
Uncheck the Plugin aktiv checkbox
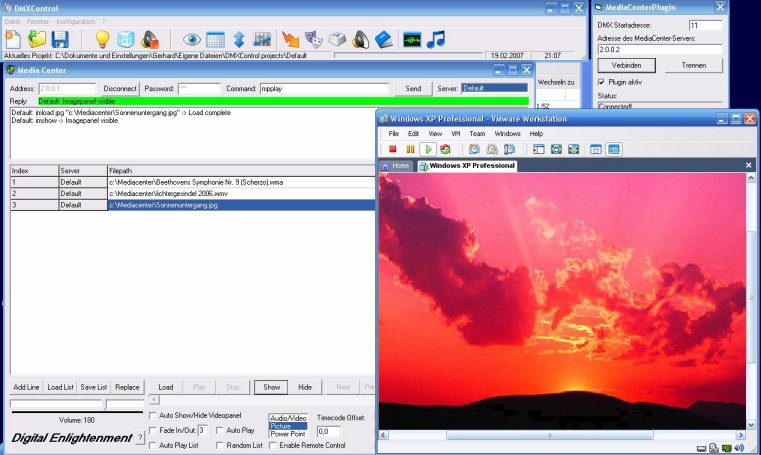click(x=601, y=82)
